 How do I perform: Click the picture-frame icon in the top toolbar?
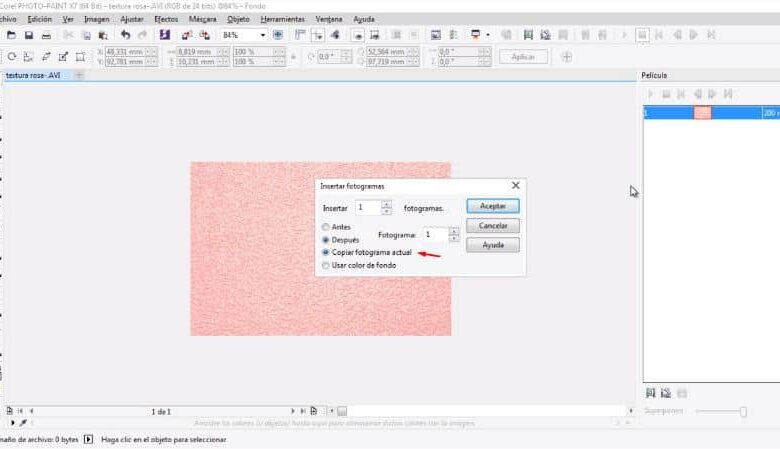(x=436, y=35)
